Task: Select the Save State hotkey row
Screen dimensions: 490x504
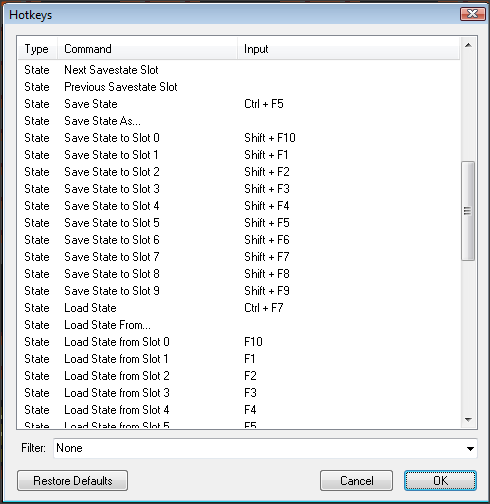Action: pos(239,104)
